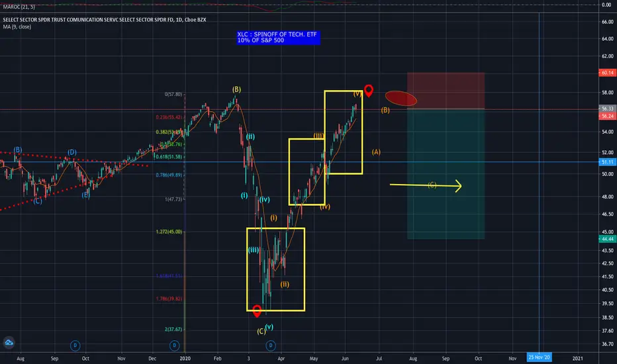Click Jul on the time axis
This screenshot has width=617, height=364.
pos(379,359)
